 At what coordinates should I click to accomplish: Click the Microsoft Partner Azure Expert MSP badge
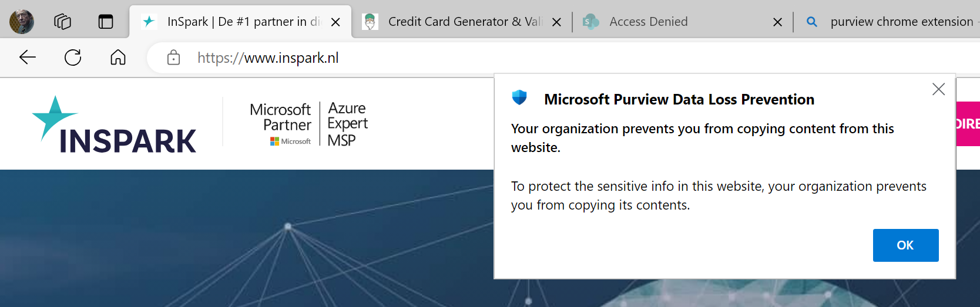(309, 124)
